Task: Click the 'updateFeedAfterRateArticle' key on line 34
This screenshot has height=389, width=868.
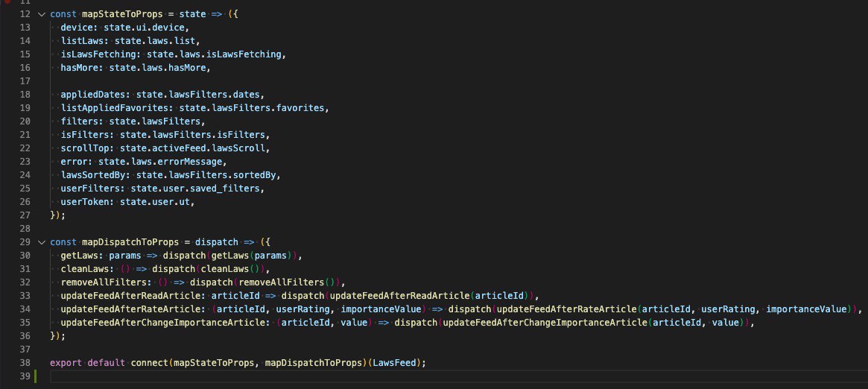Action: [131, 309]
